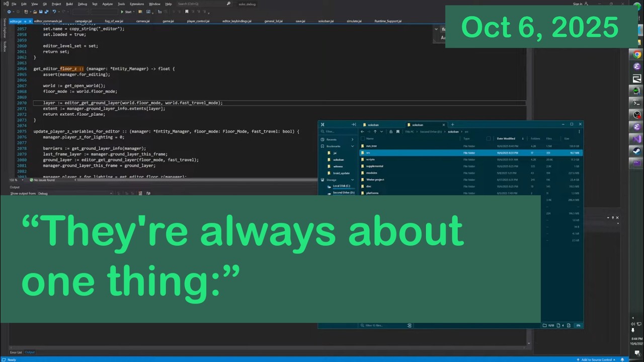Click the Start debugging play icon
Screen dimensions: 644x362
pyautogui.click(x=122, y=12)
